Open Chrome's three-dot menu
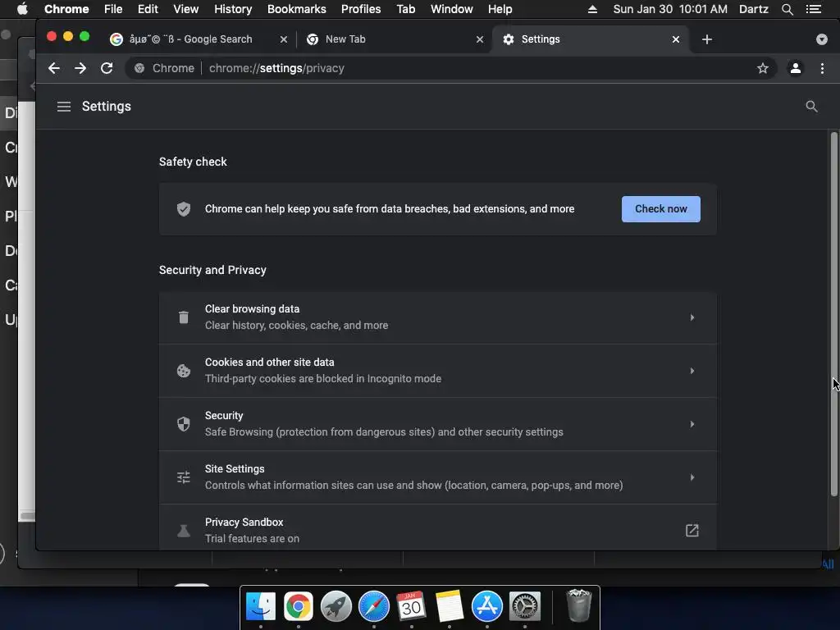 pos(822,68)
